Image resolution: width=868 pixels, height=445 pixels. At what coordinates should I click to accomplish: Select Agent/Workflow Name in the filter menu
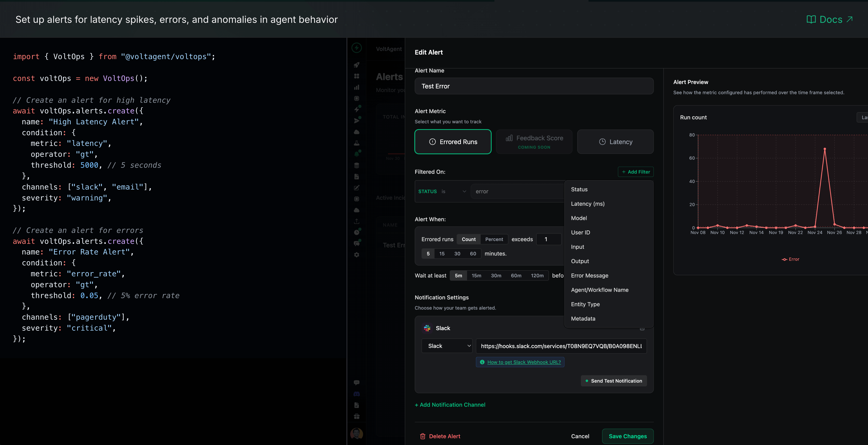click(599, 289)
